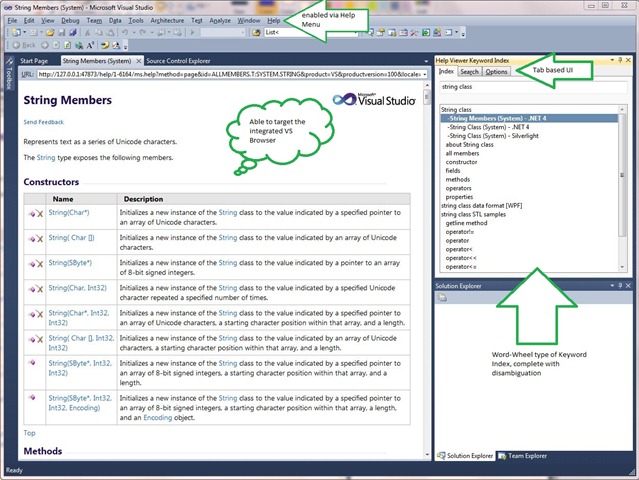The height and width of the screenshot is (480, 639).
Task: Open the Architecture menu
Action: [167, 20]
